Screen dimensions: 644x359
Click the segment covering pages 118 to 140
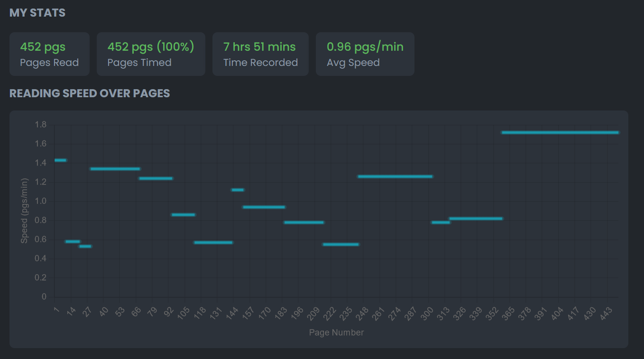coord(213,242)
